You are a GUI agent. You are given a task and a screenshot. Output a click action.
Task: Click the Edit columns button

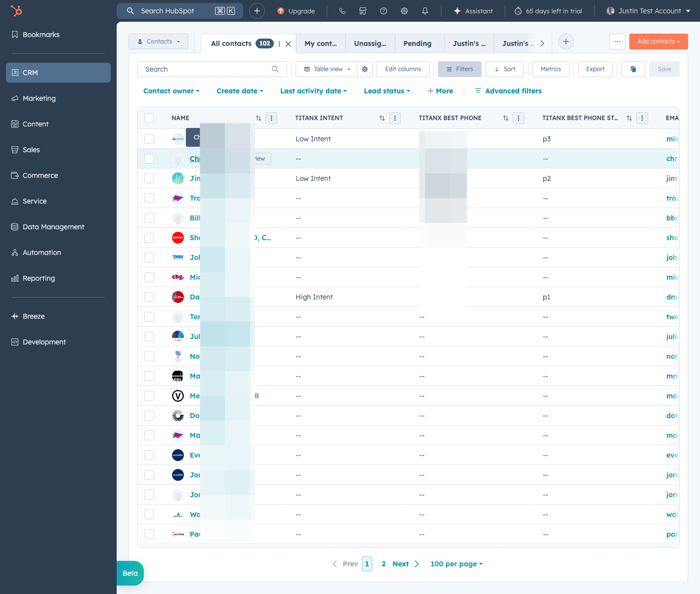[403, 69]
